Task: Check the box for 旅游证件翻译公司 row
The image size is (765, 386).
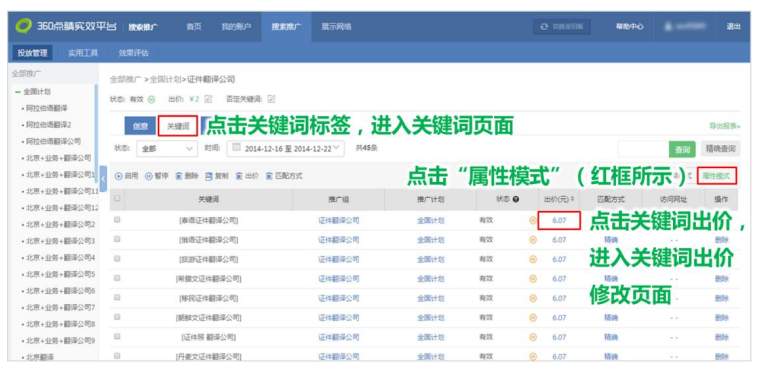Action: [117, 259]
